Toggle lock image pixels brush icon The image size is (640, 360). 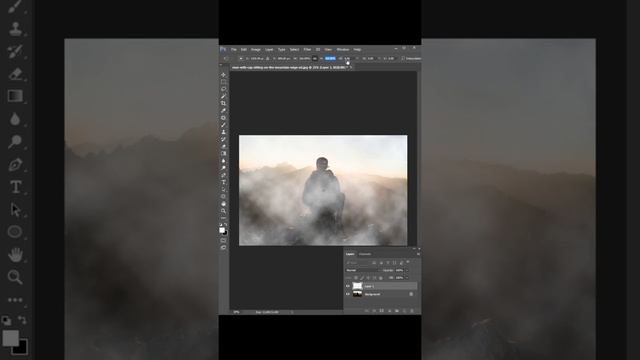(x=362, y=278)
